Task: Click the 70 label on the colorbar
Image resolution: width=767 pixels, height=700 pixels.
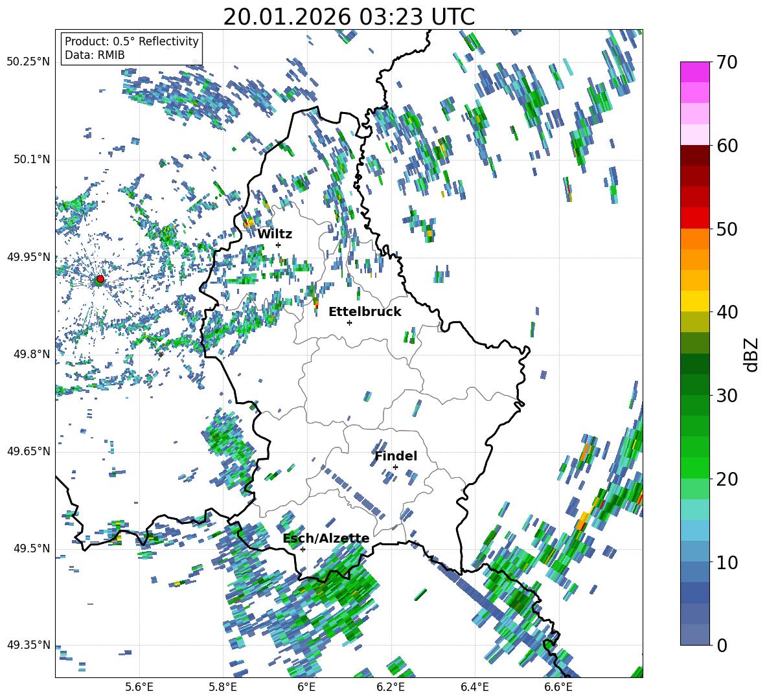Action: (x=727, y=62)
